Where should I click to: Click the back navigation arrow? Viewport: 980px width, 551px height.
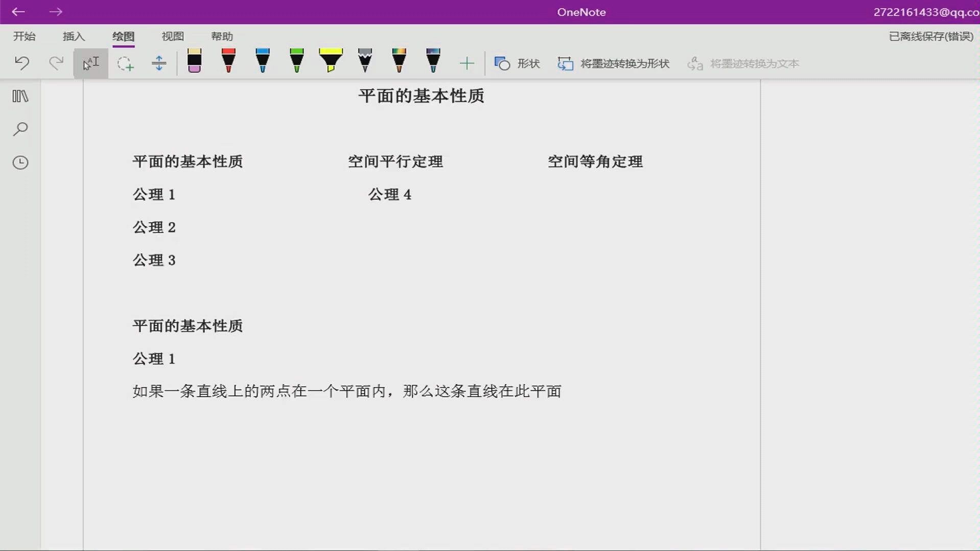click(x=18, y=12)
